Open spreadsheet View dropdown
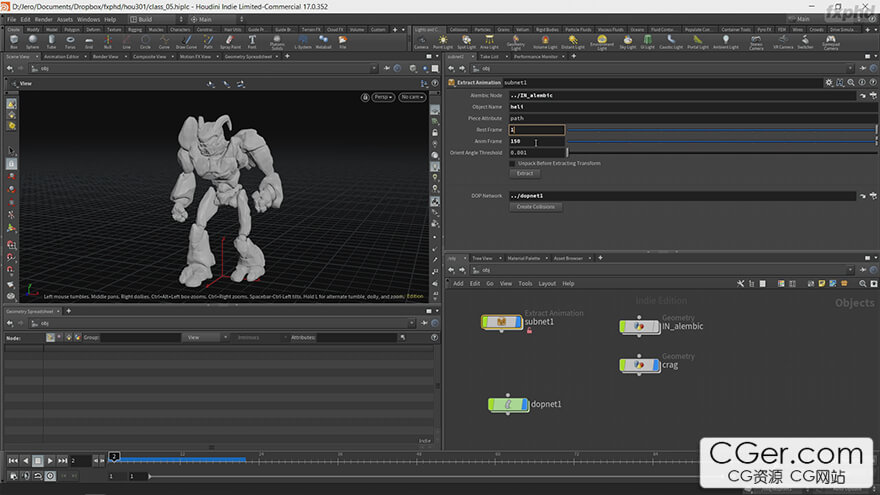Screen dimensions: 880x495 (x=205, y=338)
